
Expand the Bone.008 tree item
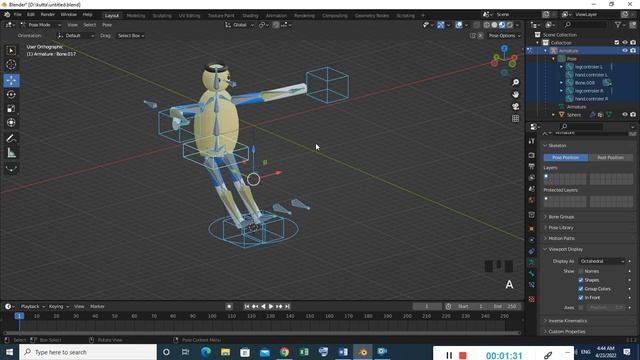(562, 83)
